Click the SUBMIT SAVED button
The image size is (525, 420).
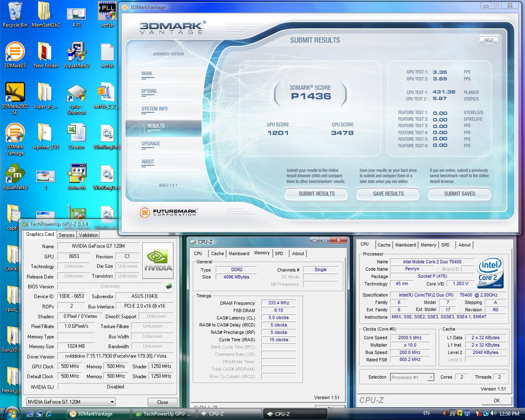[459, 194]
